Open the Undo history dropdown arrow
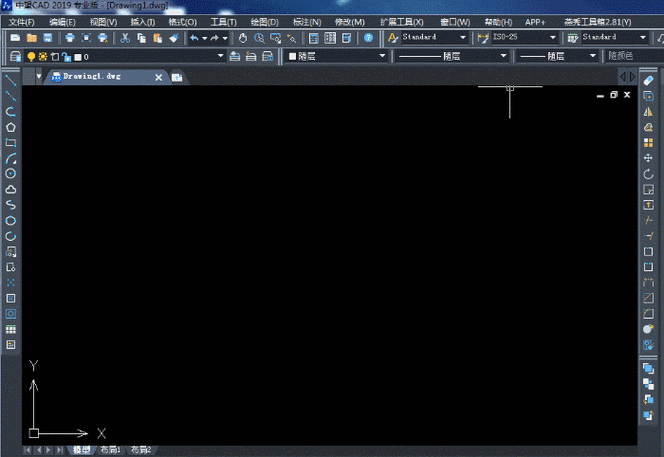 point(205,38)
